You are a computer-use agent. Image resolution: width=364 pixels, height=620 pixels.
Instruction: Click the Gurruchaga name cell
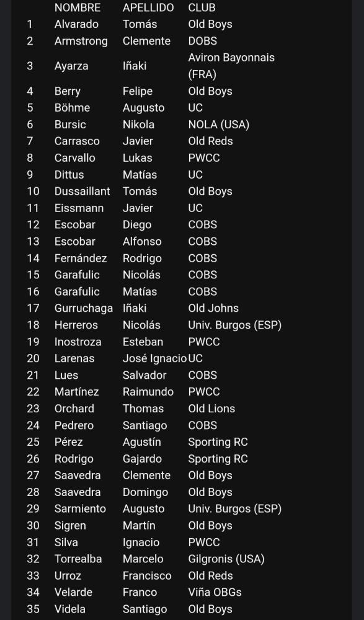(x=84, y=308)
